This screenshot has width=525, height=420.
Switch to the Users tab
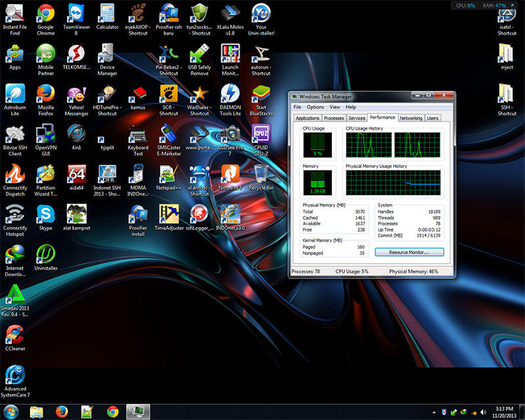432,118
